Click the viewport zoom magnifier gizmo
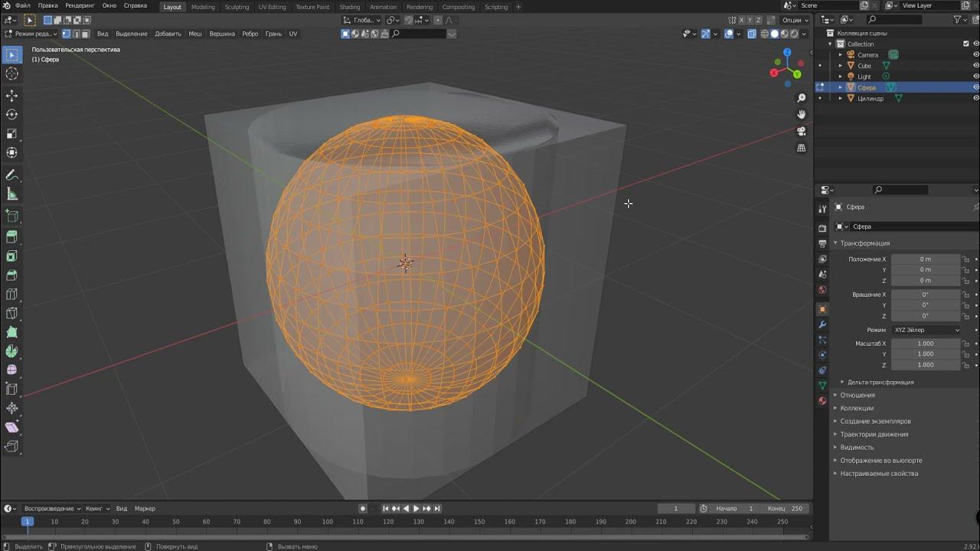This screenshot has height=551, width=980. 802,98
